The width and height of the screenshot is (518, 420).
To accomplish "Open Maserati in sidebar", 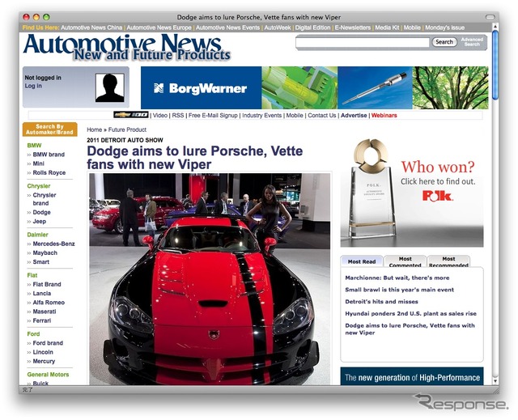I will [45, 312].
